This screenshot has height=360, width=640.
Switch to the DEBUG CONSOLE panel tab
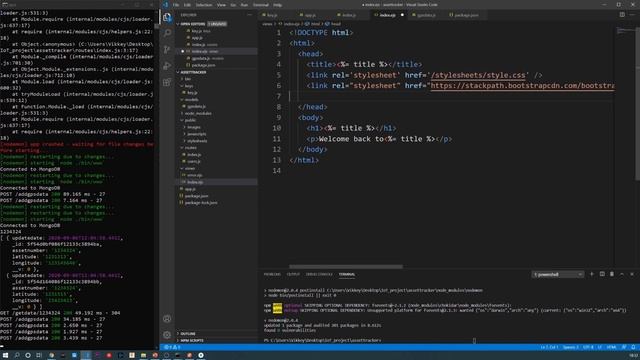tap(319, 274)
